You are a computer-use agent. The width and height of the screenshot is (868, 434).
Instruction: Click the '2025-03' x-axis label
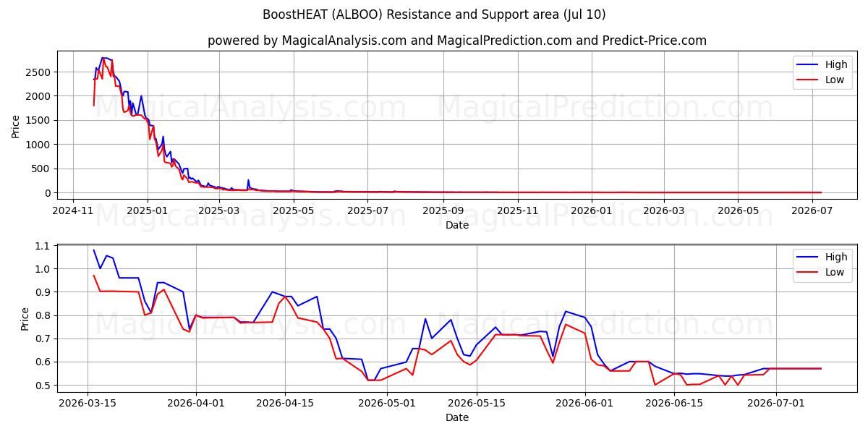pyautogui.click(x=218, y=210)
